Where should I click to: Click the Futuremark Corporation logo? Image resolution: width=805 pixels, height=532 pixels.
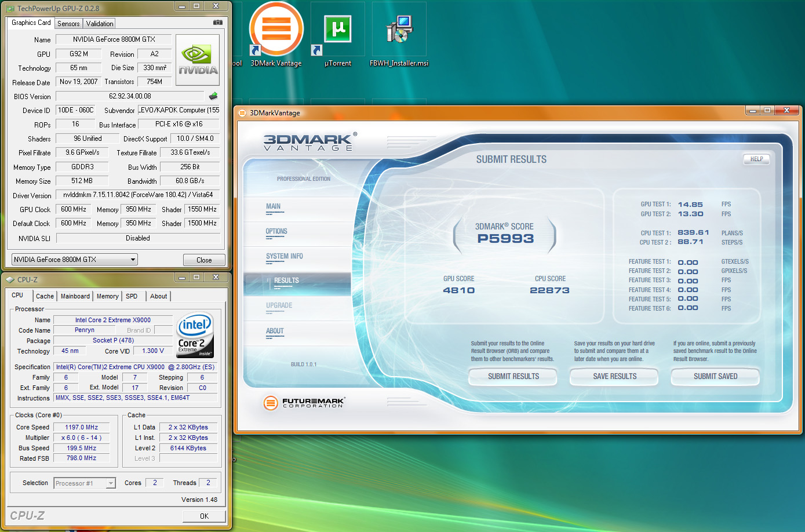tap(304, 402)
